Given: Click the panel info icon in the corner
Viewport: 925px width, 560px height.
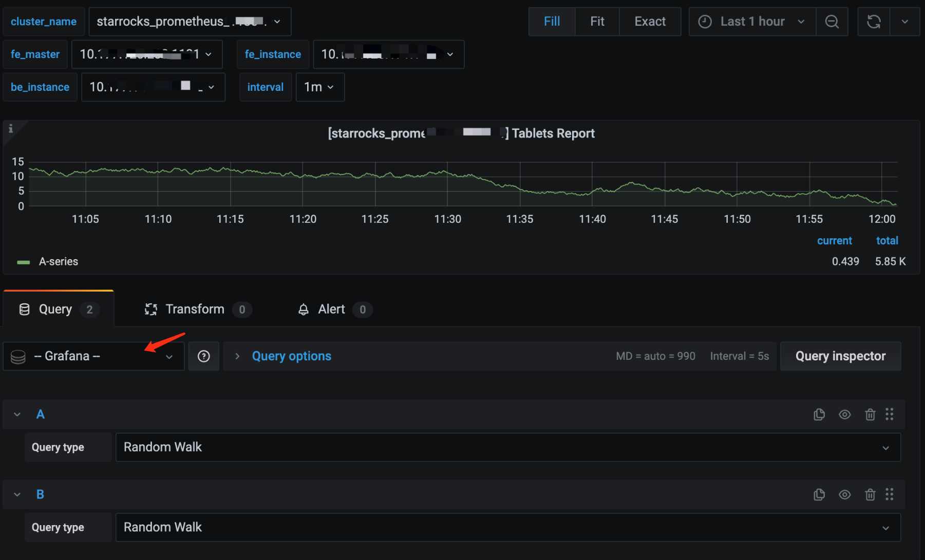Looking at the screenshot, I should 11,129.
